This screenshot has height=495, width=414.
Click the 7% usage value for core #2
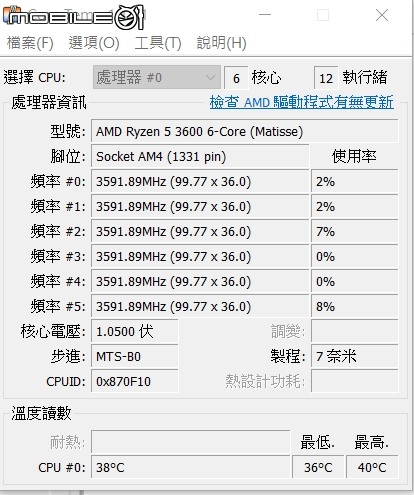(x=355, y=231)
